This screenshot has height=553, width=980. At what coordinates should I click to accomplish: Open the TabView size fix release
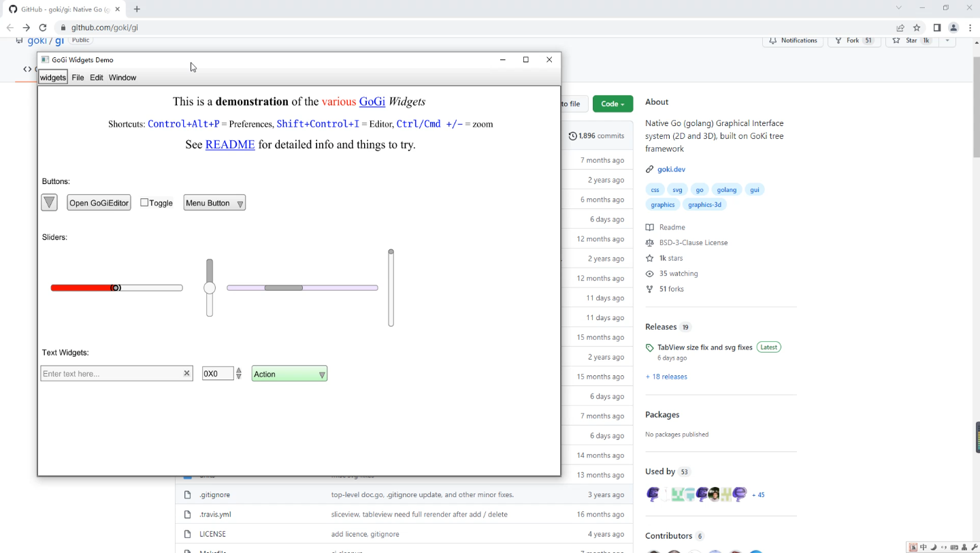705,347
